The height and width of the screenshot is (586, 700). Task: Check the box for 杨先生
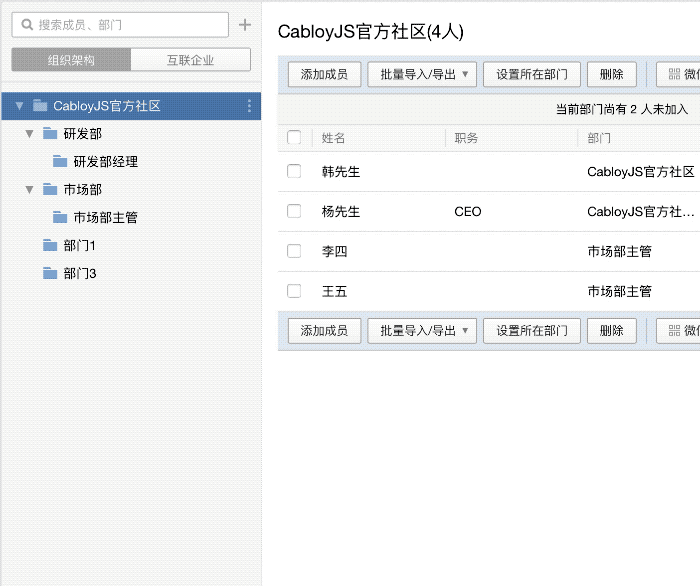[294, 211]
